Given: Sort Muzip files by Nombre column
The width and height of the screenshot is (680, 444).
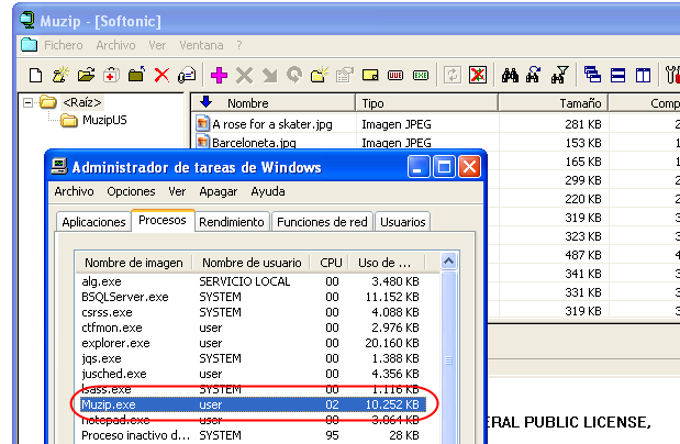Looking at the screenshot, I should point(273,103).
